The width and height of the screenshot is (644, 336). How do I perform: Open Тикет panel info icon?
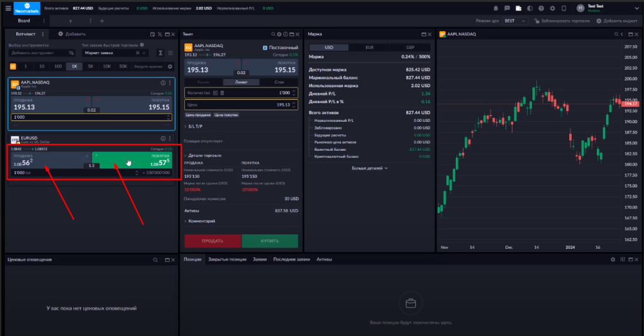click(x=286, y=35)
